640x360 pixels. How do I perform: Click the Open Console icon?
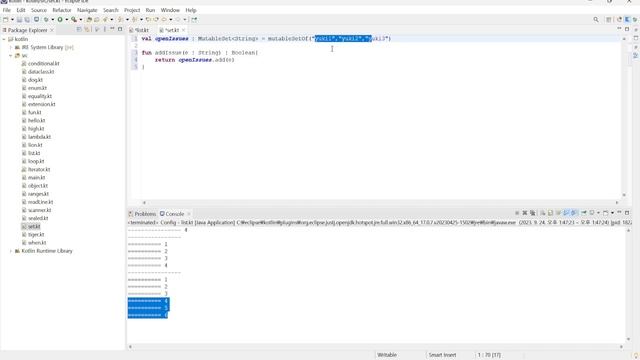606,213
